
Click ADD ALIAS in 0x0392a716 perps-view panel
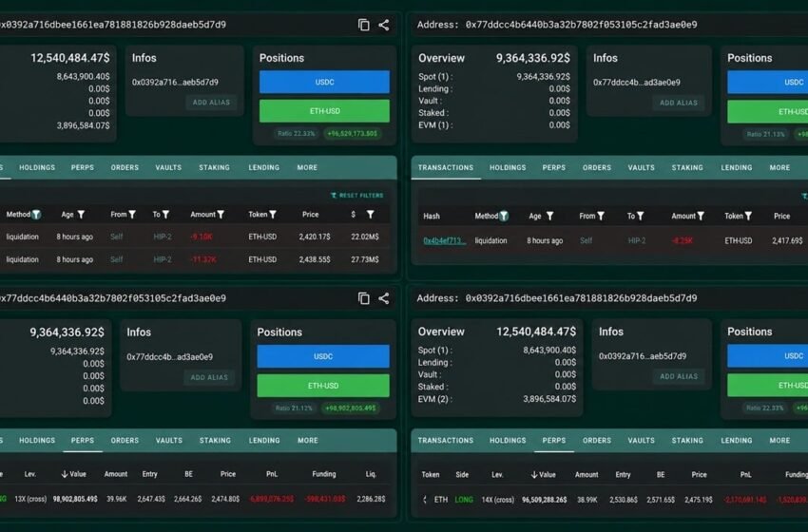coord(679,376)
